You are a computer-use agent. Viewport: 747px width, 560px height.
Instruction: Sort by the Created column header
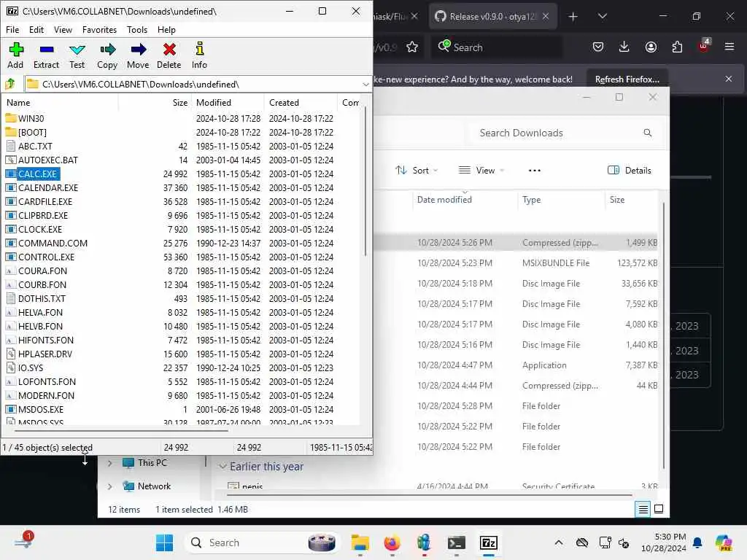[x=301, y=102]
